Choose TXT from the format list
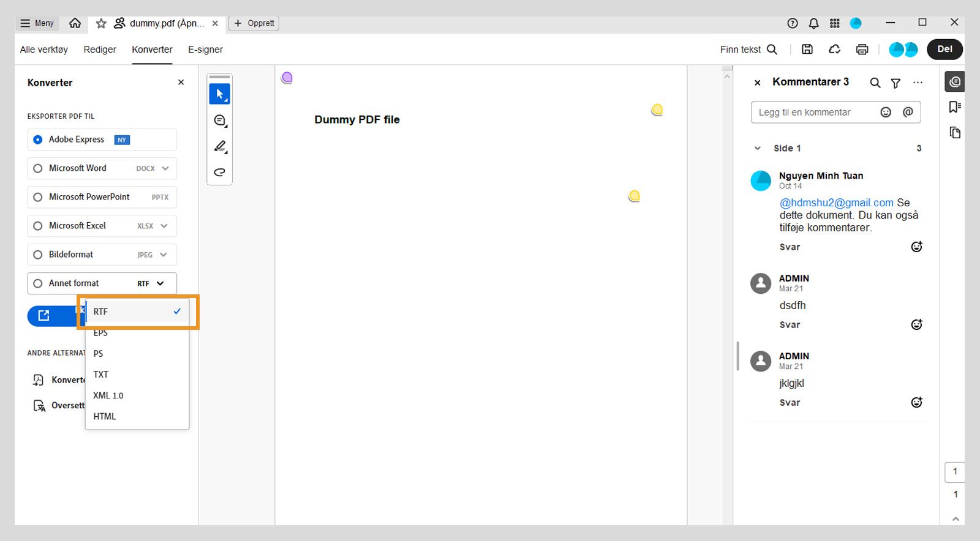The image size is (980, 541). (137, 375)
